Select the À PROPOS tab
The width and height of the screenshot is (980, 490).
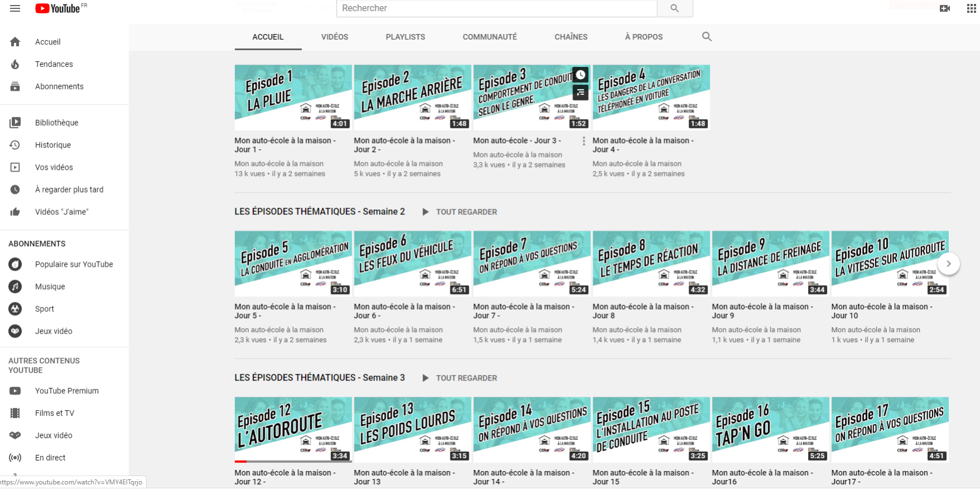click(x=643, y=37)
